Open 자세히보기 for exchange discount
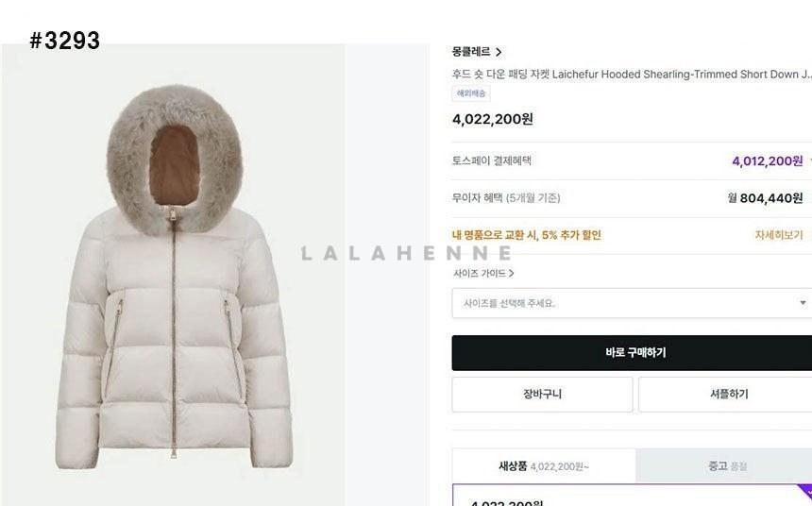 tap(779, 235)
